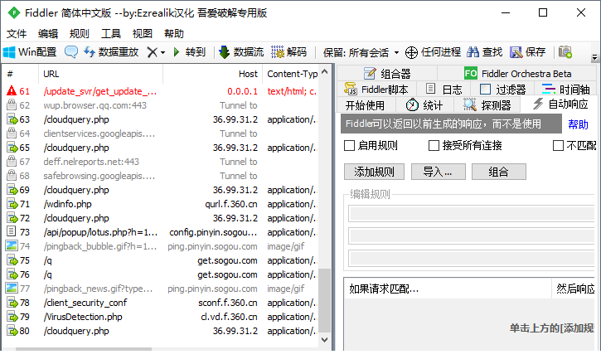Viewport: 601px width, 364px height.
Task: Select the /VirusDetection.php session row
Action: 161,317
